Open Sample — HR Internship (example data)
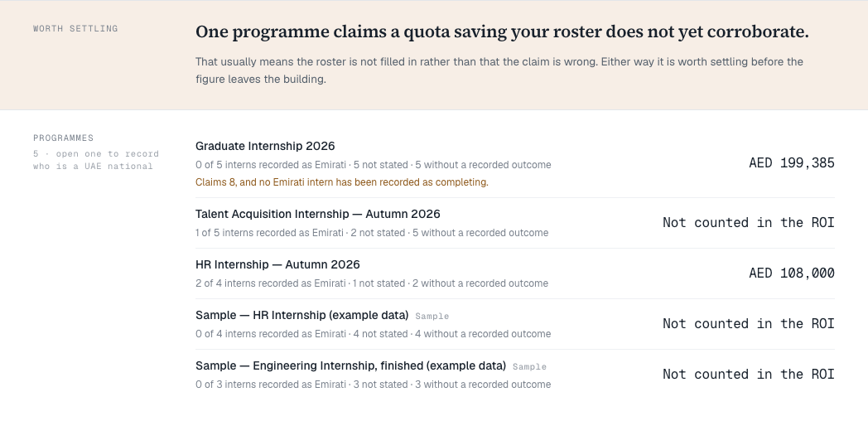The height and width of the screenshot is (421, 868). 515,323
